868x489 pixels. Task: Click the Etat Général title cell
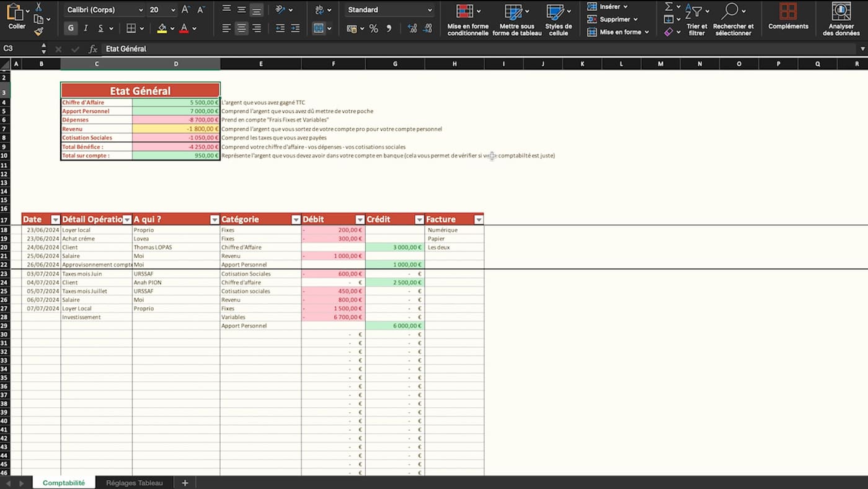click(140, 90)
